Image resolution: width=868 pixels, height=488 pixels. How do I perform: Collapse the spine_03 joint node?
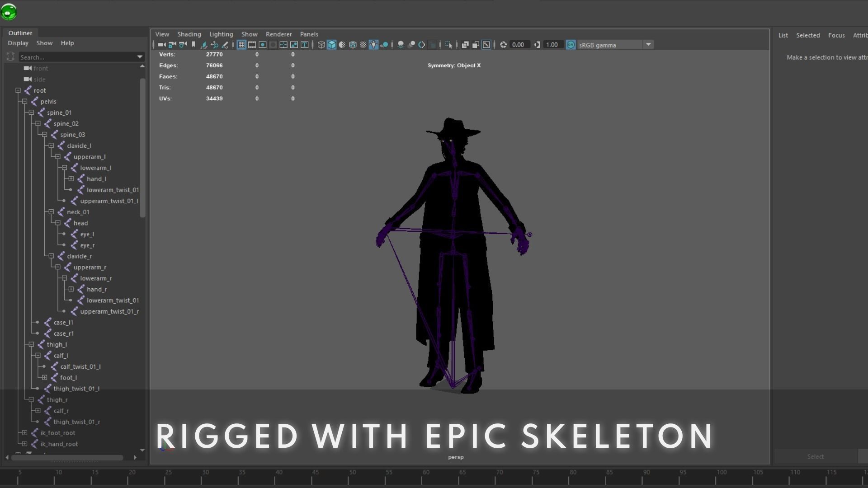tap(44, 135)
